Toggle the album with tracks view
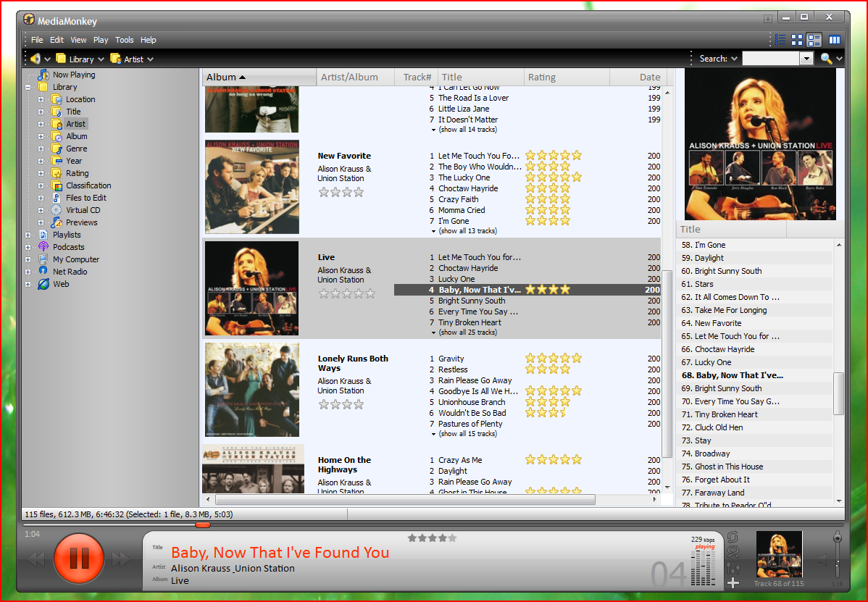The width and height of the screenshot is (868, 602). pyautogui.click(x=814, y=40)
